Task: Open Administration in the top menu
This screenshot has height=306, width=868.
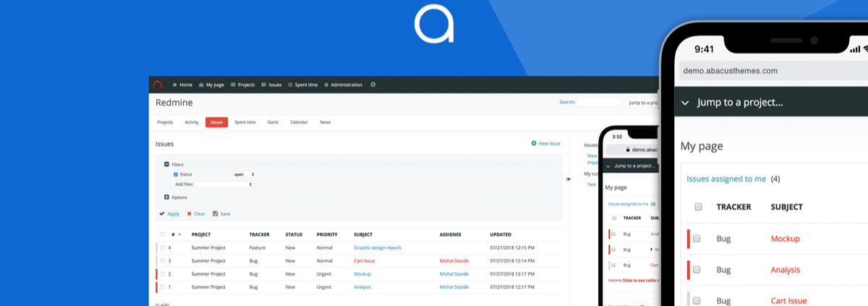Action: [x=343, y=85]
